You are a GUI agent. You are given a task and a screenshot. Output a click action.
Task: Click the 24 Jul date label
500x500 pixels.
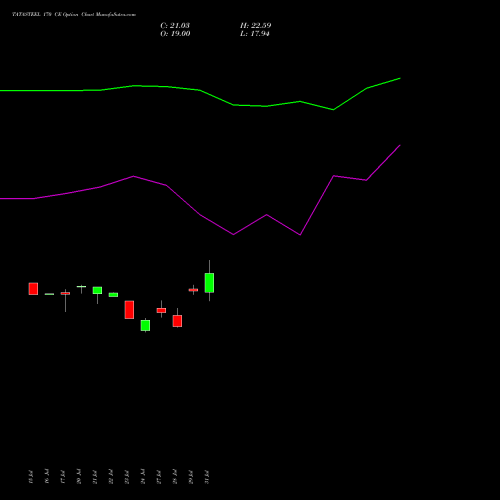(x=143, y=477)
